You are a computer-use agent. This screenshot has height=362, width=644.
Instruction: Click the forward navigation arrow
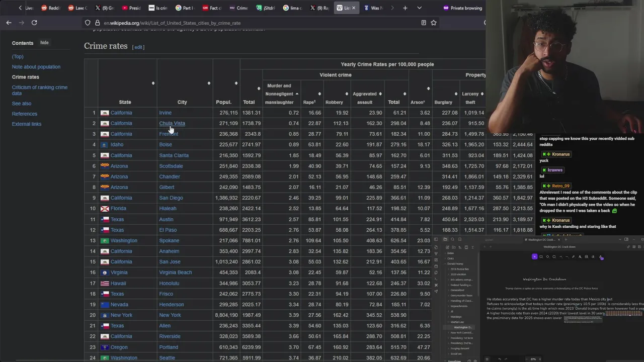[21, 23]
